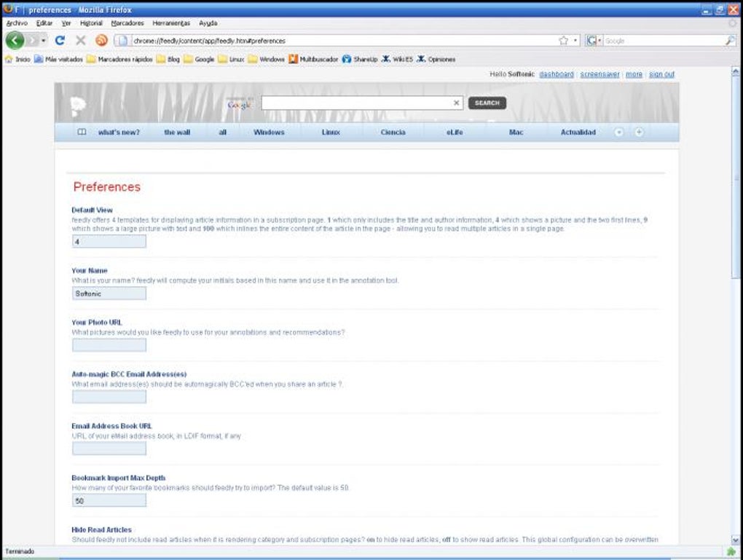Click the SEARCH button

[x=487, y=103]
